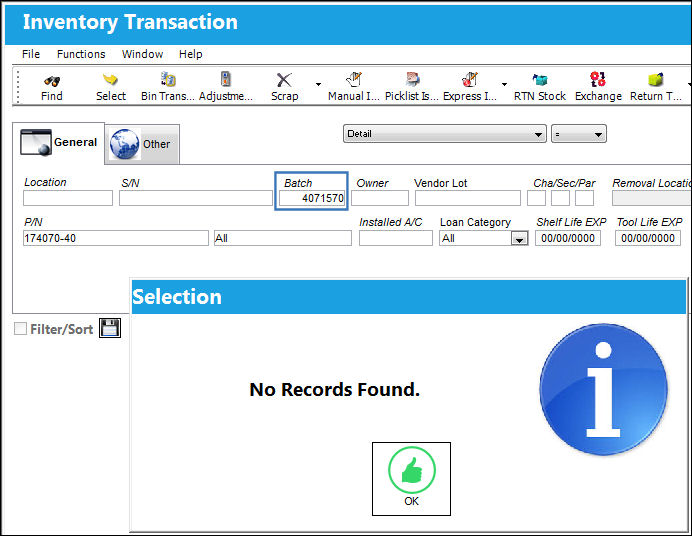
Task: Click the Select toolbar icon
Action: click(110, 80)
